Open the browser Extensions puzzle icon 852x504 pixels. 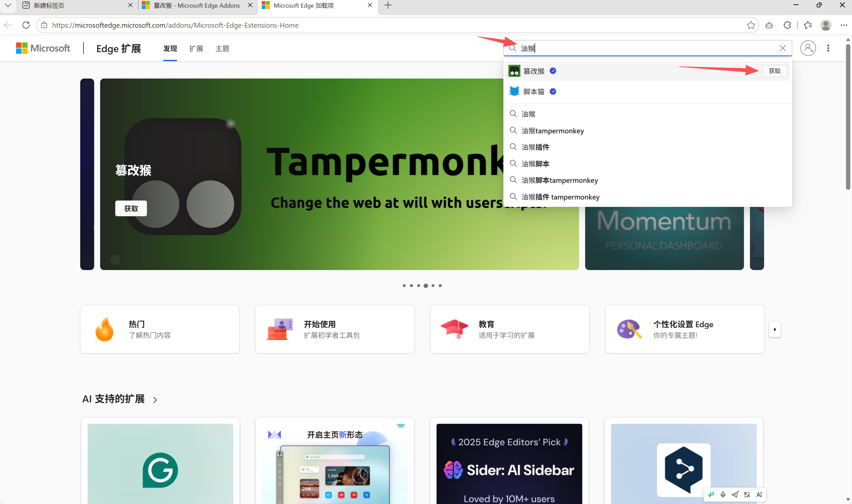(x=787, y=25)
